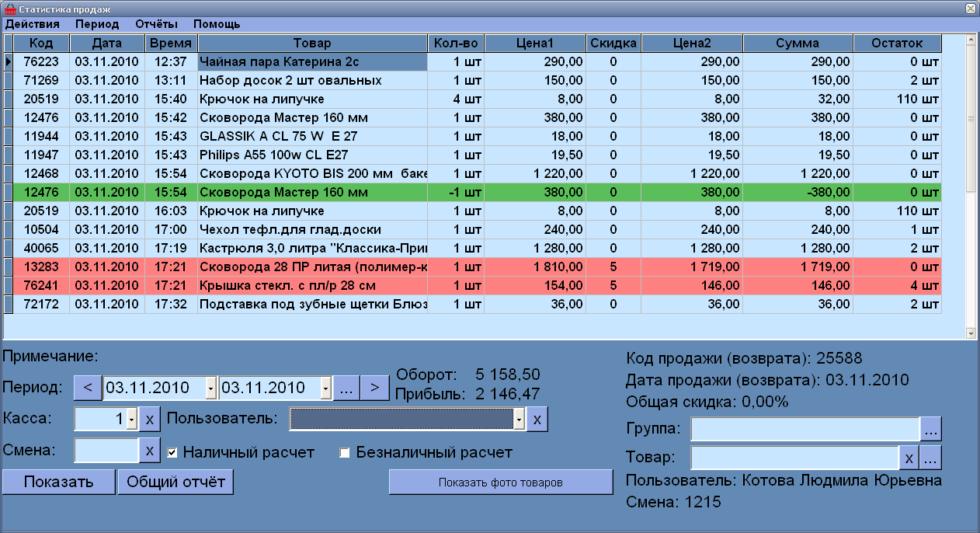Viewport: 980px width, 533px height.
Task: Clear the Смена field with x button
Action: [149, 450]
